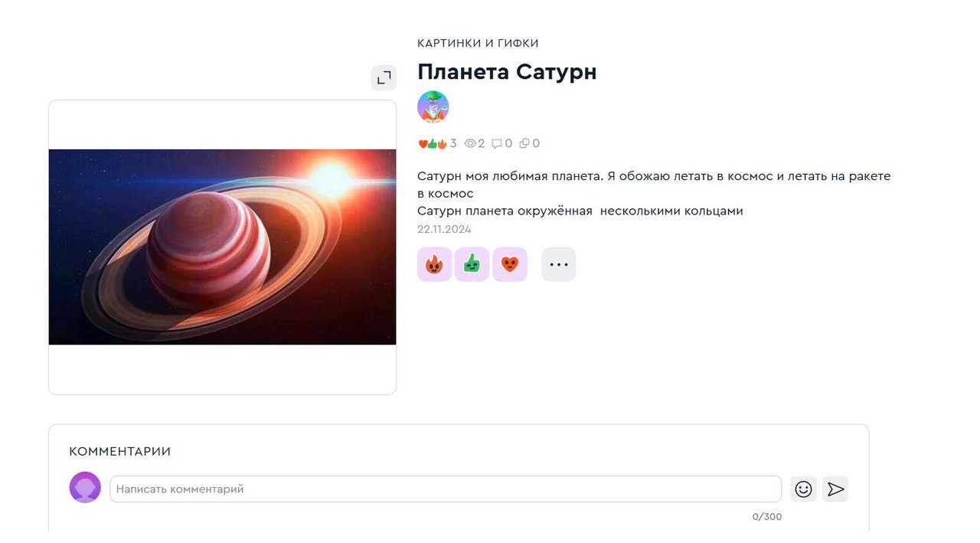The image size is (980, 543).
Task: Expand the Saturn image to fullscreen
Action: tap(384, 77)
